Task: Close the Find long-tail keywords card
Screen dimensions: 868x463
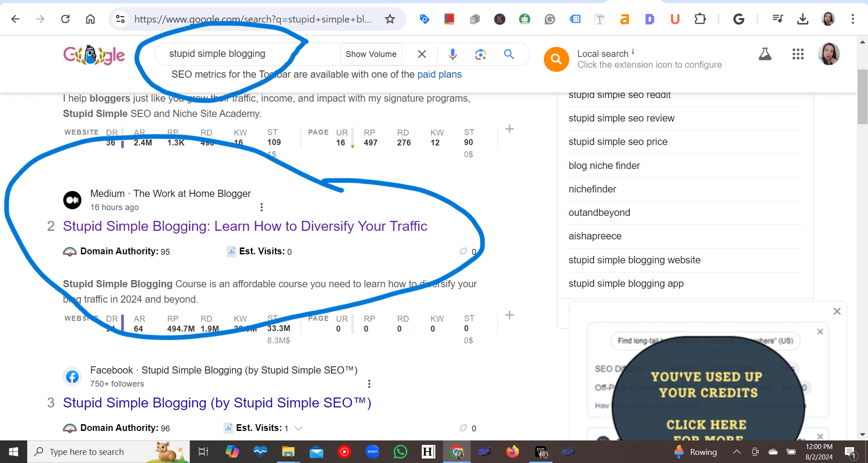Action: (820, 332)
